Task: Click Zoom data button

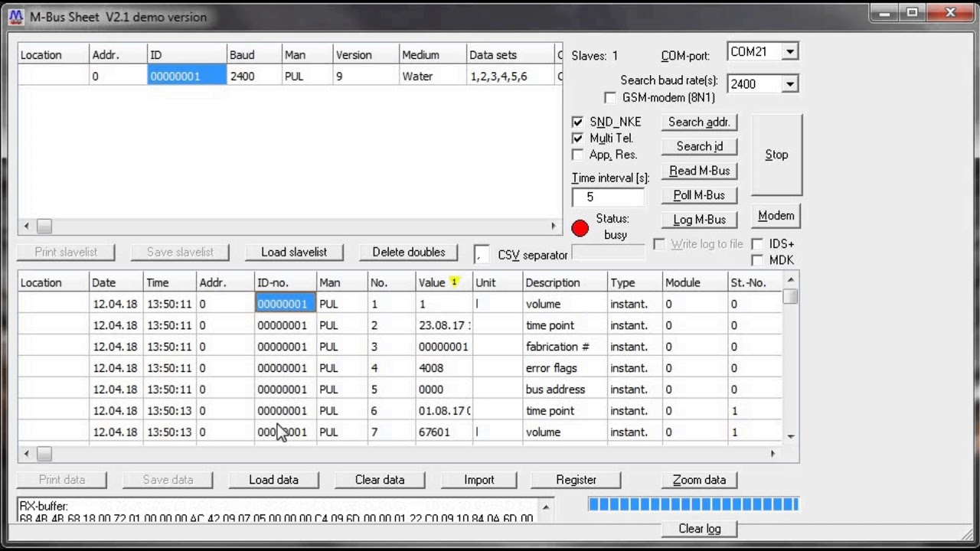Action: click(x=699, y=480)
